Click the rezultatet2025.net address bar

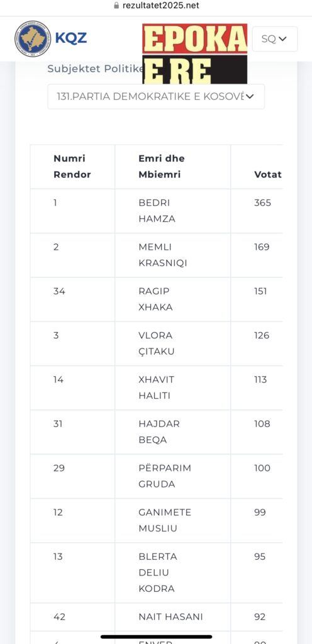pyautogui.click(x=156, y=6)
